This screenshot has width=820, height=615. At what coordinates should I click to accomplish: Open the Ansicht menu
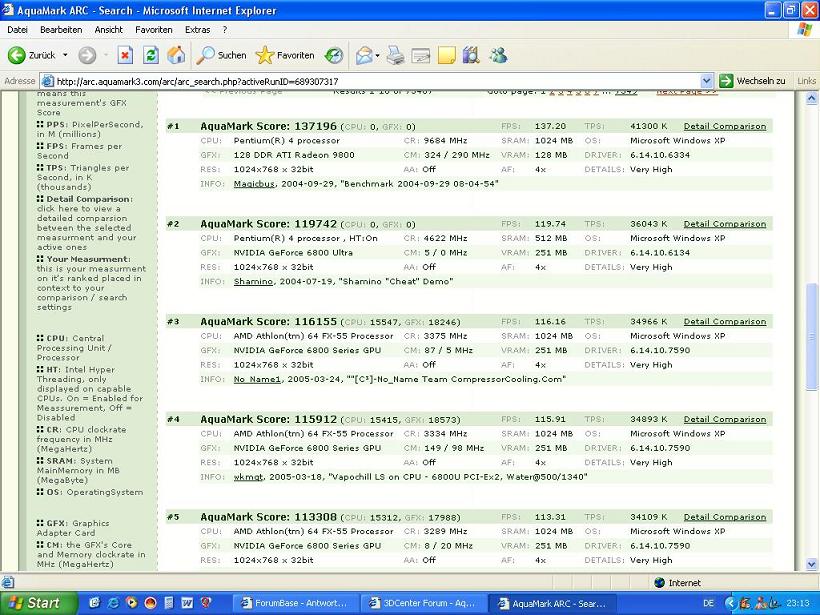point(109,30)
